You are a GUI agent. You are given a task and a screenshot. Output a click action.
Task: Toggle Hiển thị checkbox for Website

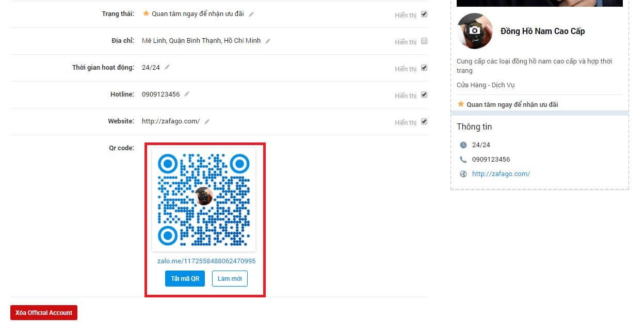(424, 121)
